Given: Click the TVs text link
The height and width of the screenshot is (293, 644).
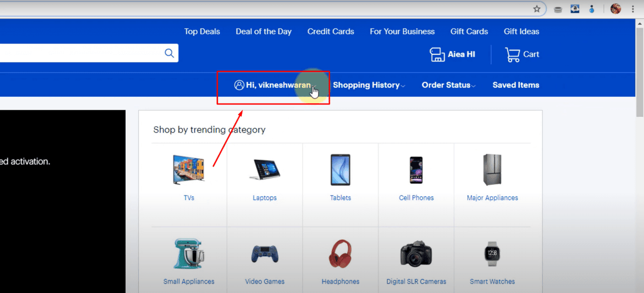Looking at the screenshot, I should click(189, 198).
